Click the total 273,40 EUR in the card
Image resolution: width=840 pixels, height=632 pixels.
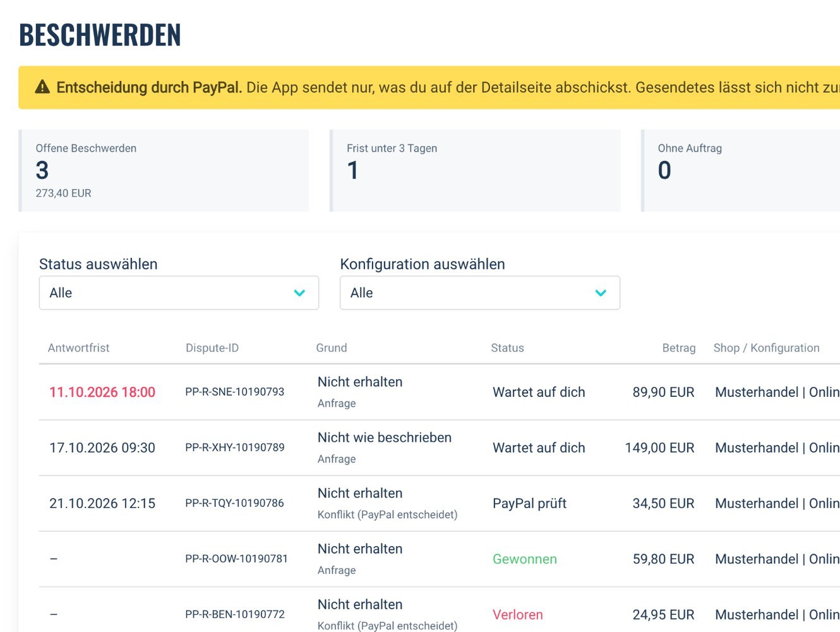coord(64,193)
